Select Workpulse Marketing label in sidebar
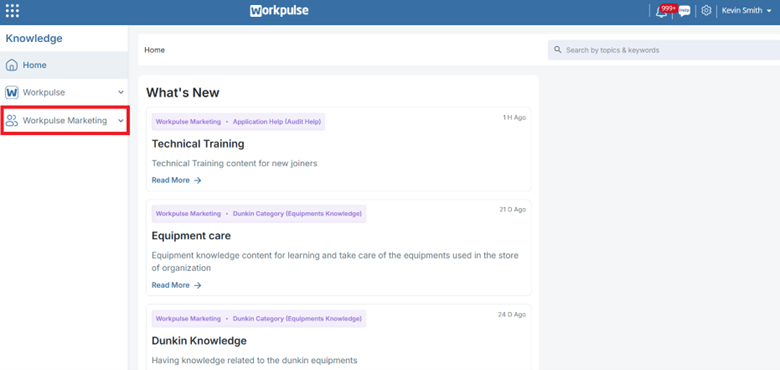The image size is (780, 370). click(65, 120)
